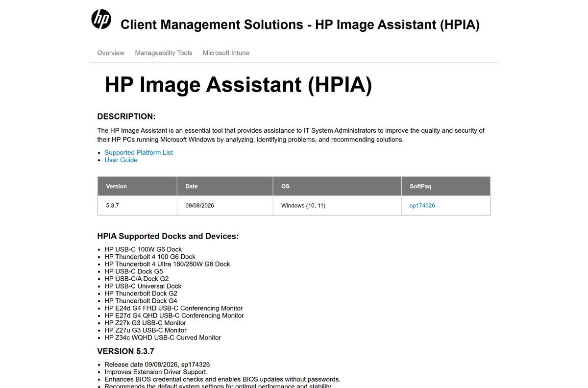Click Enhances BIOS credential checks line
The image size is (588, 388).
click(222, 379)
